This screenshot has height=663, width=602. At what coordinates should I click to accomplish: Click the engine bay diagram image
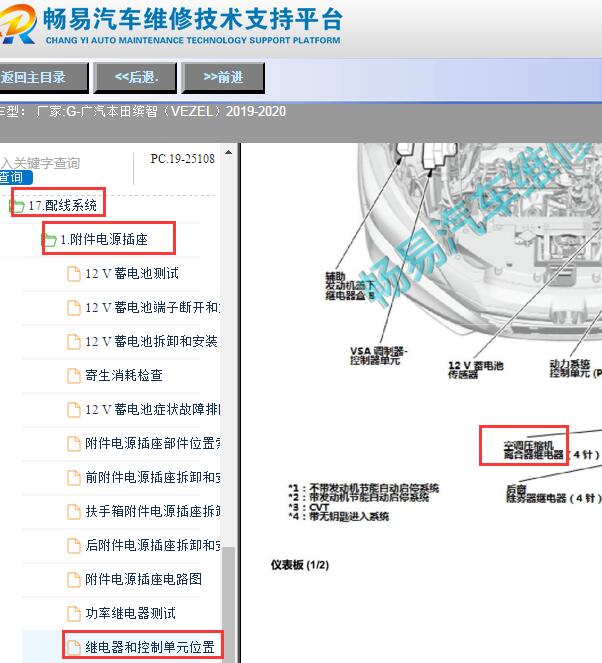[482, 241]
